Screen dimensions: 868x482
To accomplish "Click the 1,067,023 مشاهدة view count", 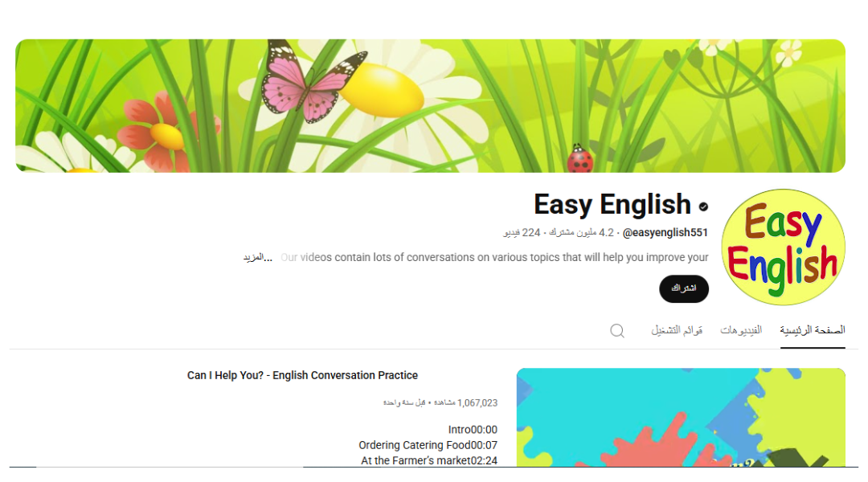I will pyautogui.click(x=465, y=402).
